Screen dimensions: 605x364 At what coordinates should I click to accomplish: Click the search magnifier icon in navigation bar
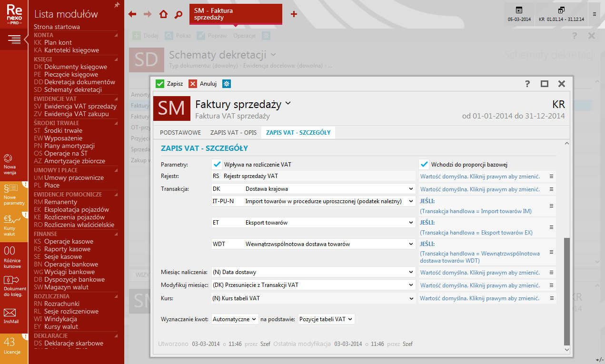click(179, 14)
